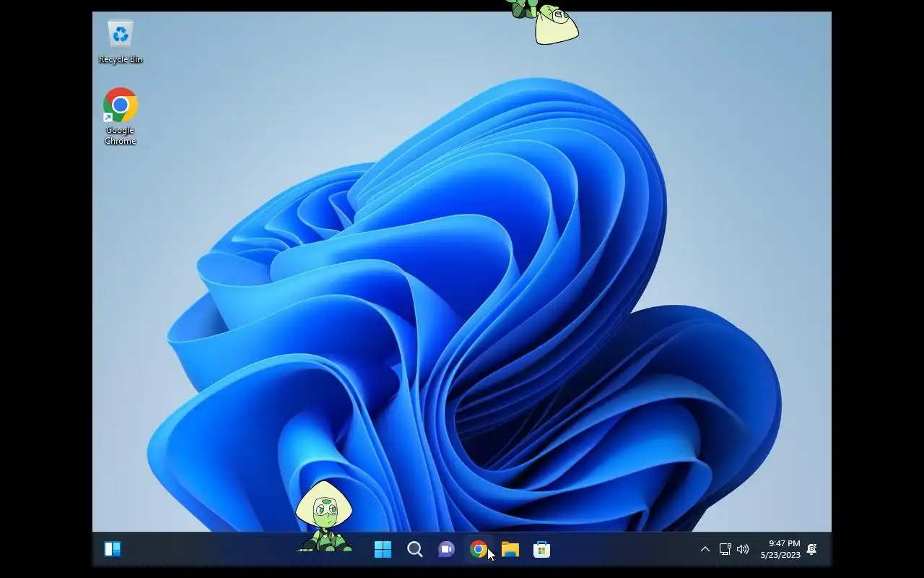This screenshot has width=924, height=578.
Task: Open the Windows Start menu
Action: click(x=383, y=550)
